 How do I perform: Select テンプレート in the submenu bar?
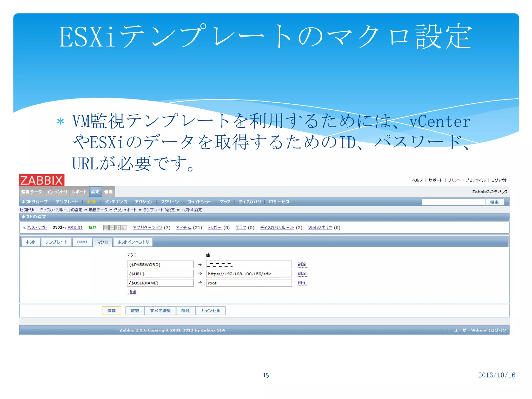(67, 202)
